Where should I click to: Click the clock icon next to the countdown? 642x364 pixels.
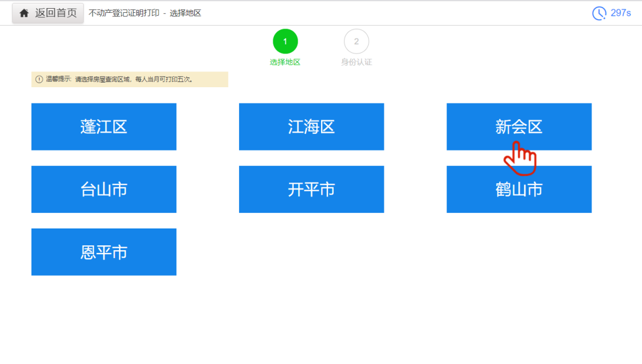point(600,12)
